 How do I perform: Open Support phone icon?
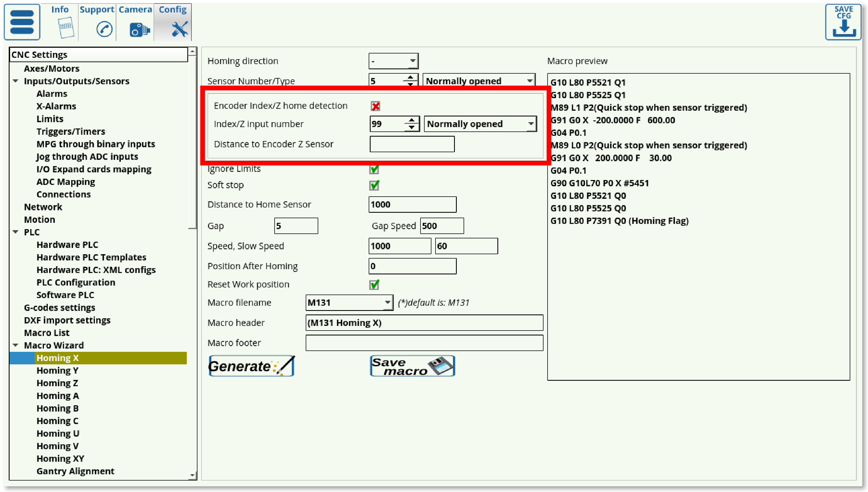click(x=104, y=29)
